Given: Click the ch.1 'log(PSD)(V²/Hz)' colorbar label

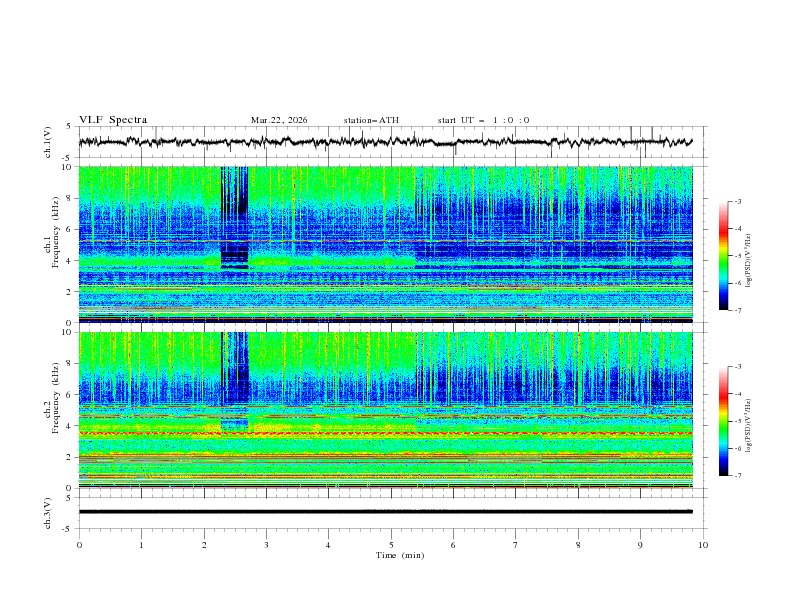Looking at the screenshot, I should 748,261.
